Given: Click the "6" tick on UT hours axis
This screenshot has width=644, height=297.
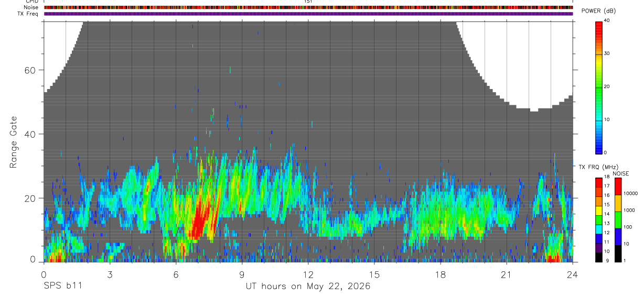Looking at the screenshot, I should click(x=176, y=274).
